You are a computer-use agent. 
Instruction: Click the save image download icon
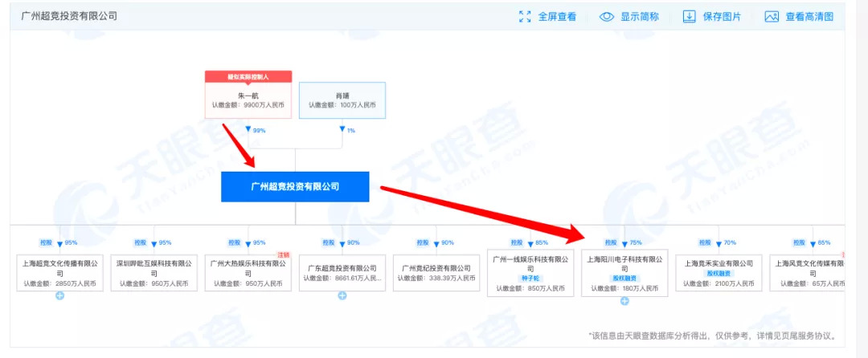690,17
